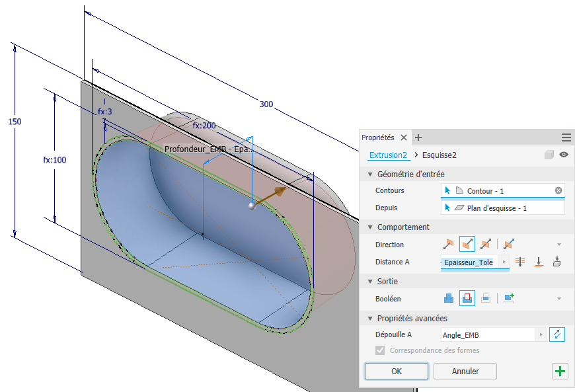Select the Join boolean operation icon
Image resolution: width=575 pixels, height=392 pixels.
tap(449, 298)
